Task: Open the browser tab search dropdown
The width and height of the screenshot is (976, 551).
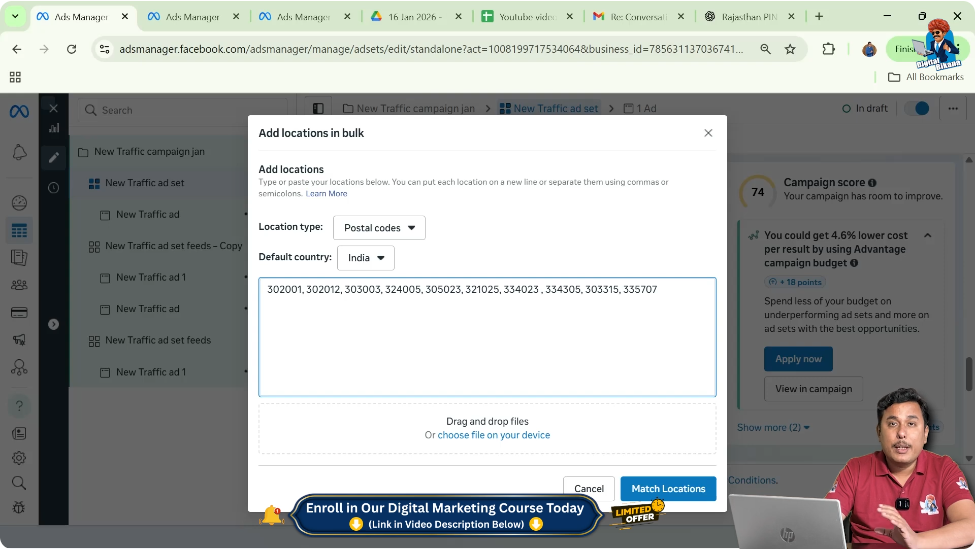Action: point(14,17)
